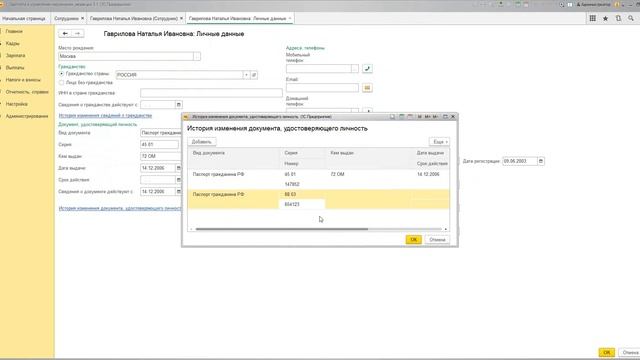This screenshot has height=360, width=640.
Task: Select Гражданство страны radio button
Action: (x=61, y=74)
